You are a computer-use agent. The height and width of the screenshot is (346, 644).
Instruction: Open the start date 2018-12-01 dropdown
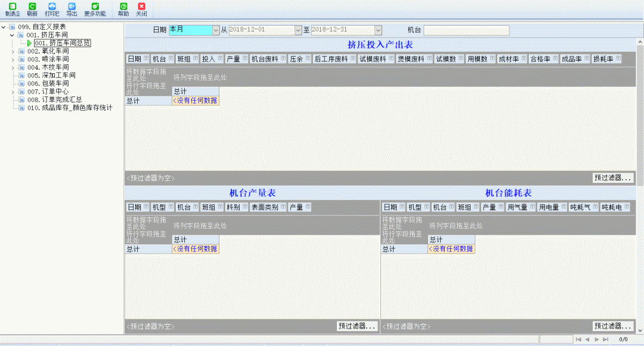coord(298,30)
